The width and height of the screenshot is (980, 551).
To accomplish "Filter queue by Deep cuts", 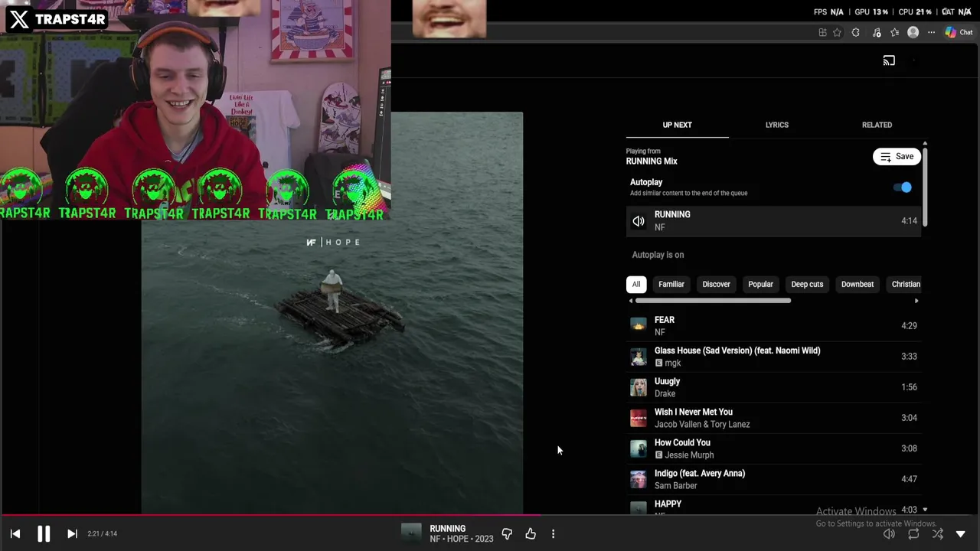I will click(807, 284).
